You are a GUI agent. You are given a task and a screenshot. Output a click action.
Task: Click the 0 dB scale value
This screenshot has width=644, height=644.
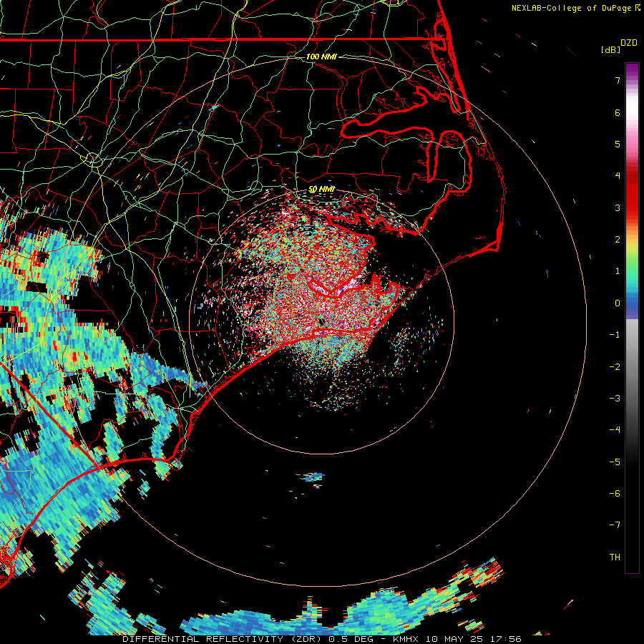pos(618,303)
